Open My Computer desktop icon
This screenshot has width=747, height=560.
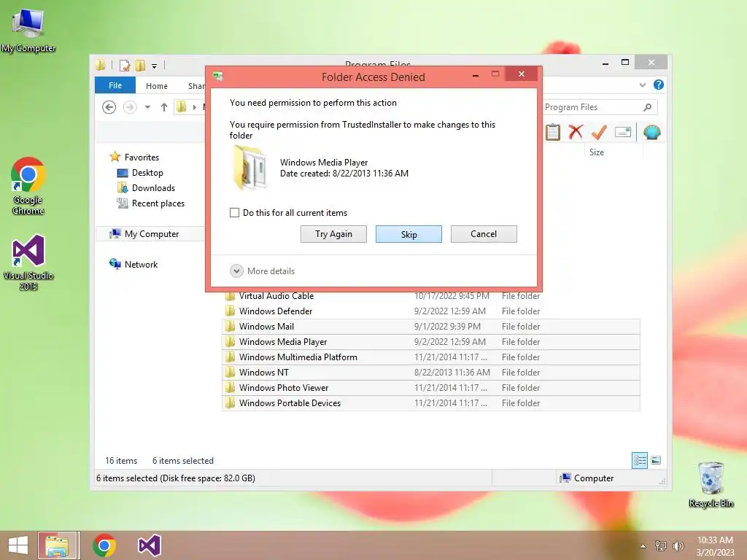click(28, 29)
